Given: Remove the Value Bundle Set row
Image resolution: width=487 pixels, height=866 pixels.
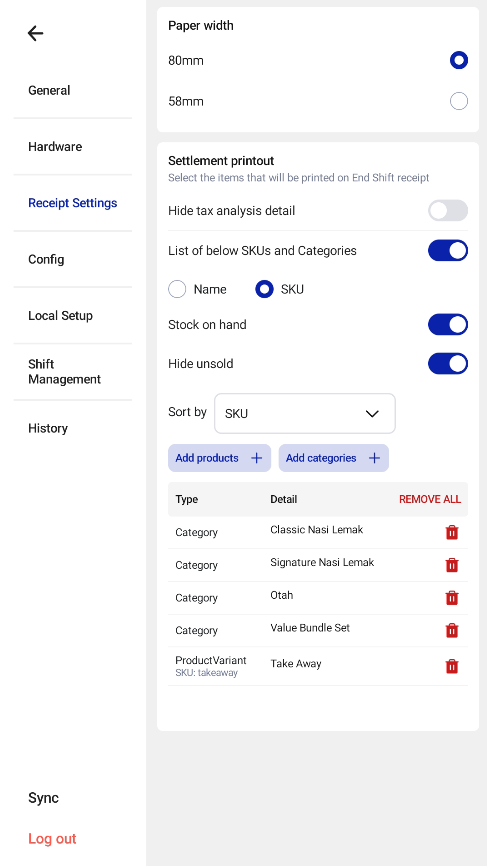Looking at the screenshot, I should point(452,630).
